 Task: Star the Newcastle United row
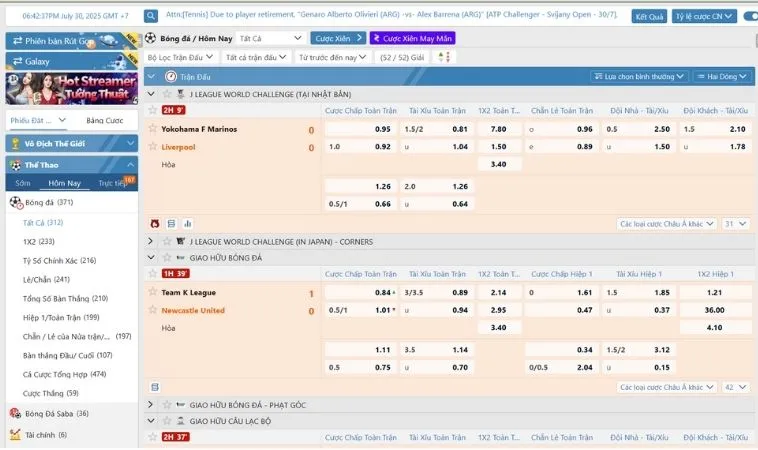click(x=153, y=309)
